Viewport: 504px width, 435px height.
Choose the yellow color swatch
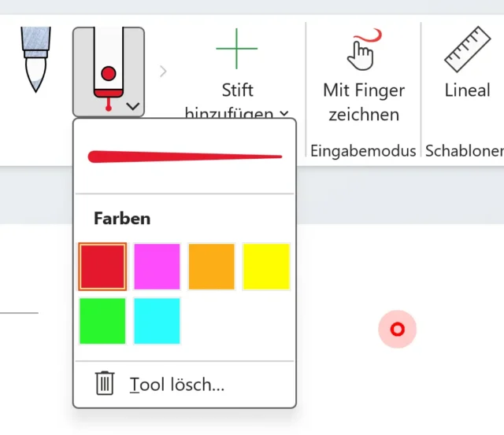pyautogui.click(x=266, y=267)
